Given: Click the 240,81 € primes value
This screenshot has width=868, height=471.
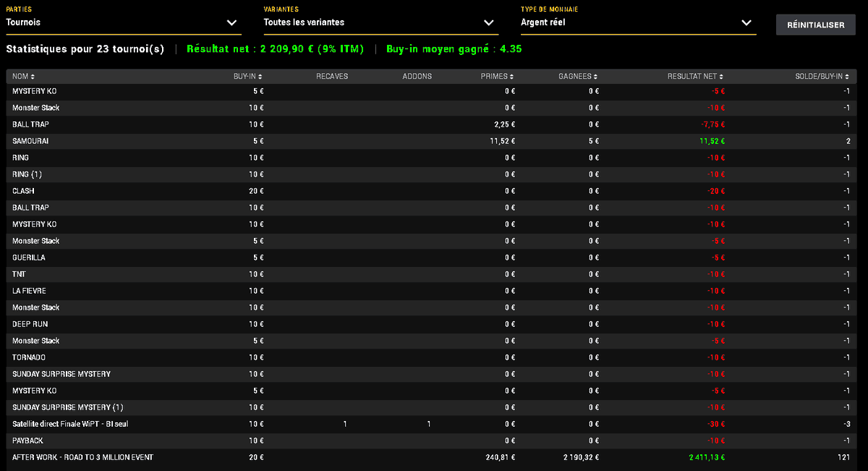Looking at the screenshot, I should 500,457.
